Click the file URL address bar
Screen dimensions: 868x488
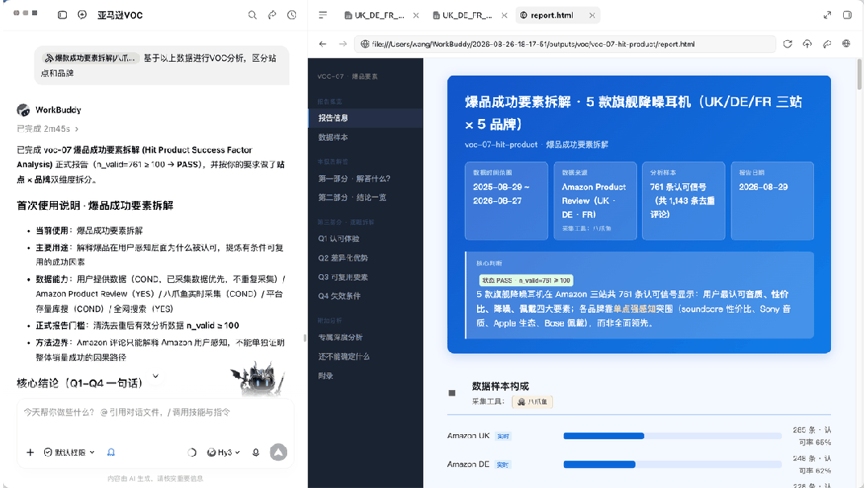tap(565, 43)
